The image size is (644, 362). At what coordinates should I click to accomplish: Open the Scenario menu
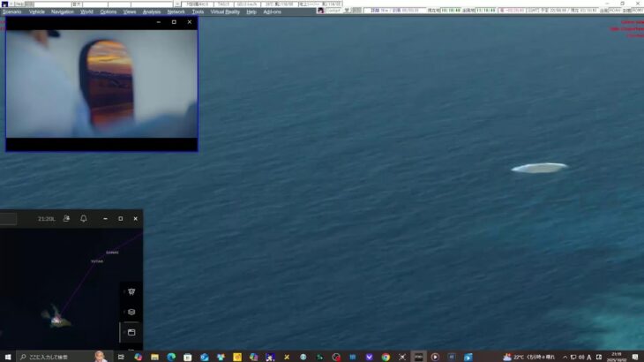[x=11, y=11]
